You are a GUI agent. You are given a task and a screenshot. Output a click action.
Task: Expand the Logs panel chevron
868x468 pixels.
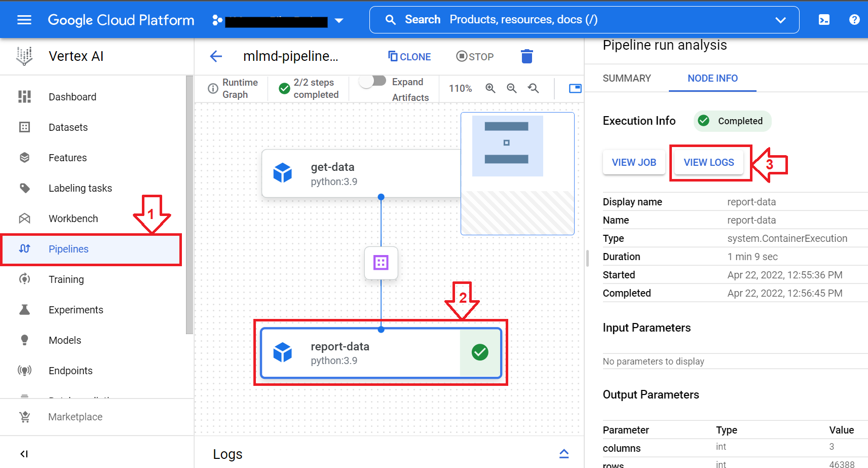coord(564,454)
